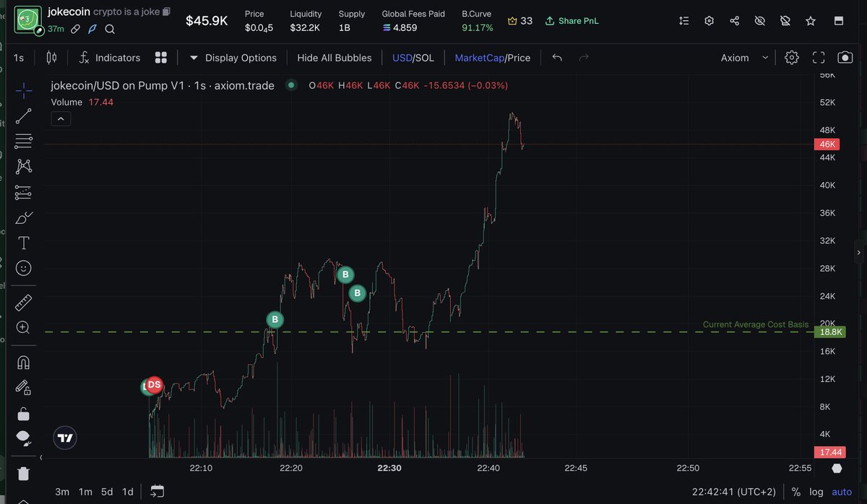
Task: Toggle lock all drawings padlock
Action: coord(23,413)
